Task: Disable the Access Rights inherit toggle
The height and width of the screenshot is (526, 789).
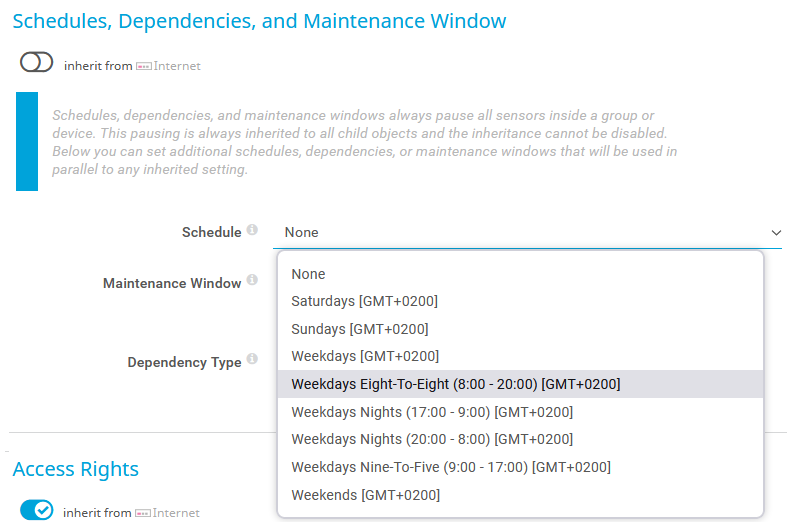Action: pyautogui.click(x=36, y=510)
